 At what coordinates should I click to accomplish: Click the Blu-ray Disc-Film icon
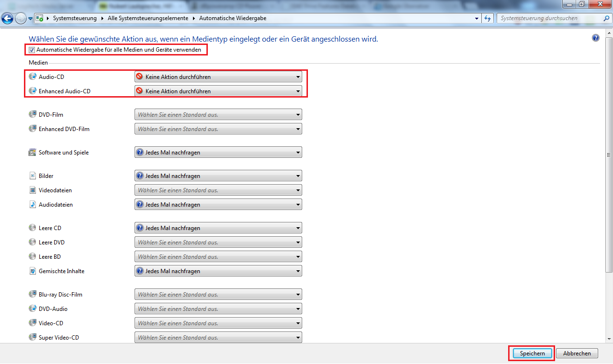(x=33, y=294)
